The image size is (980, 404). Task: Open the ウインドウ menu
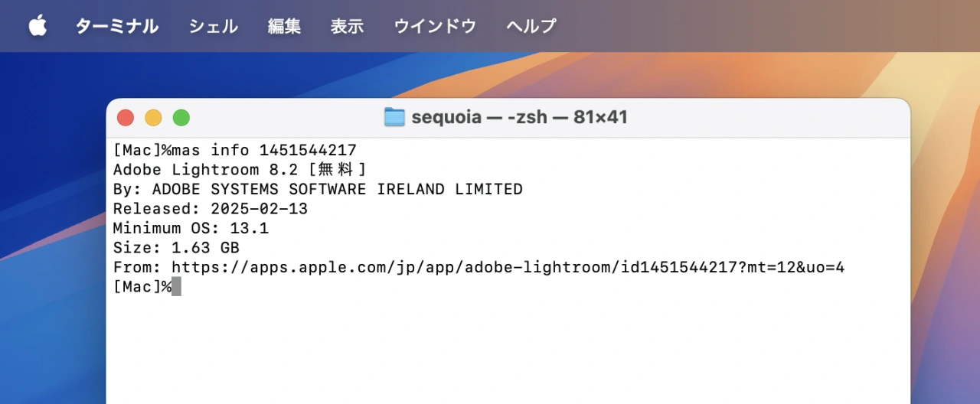435,26
